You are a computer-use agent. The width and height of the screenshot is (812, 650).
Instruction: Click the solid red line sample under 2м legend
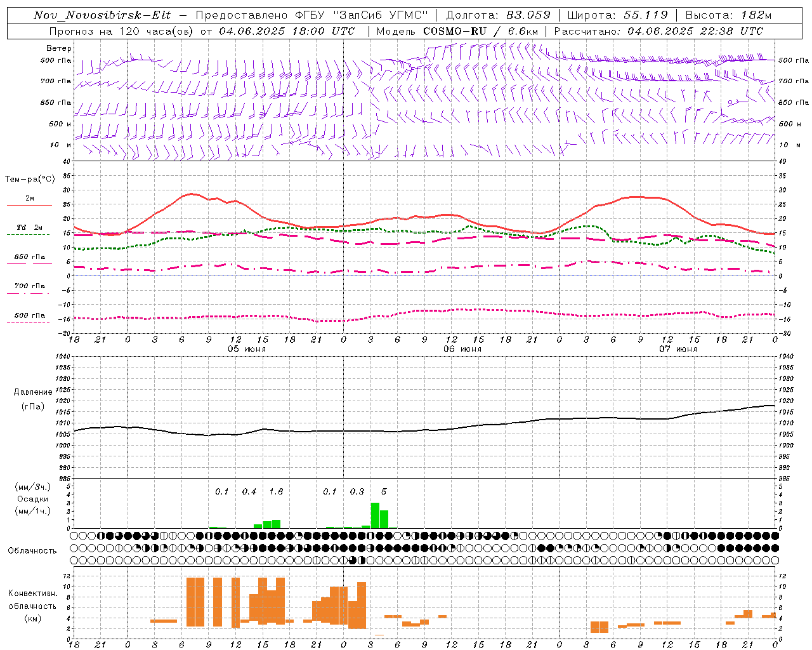[29, 206]
